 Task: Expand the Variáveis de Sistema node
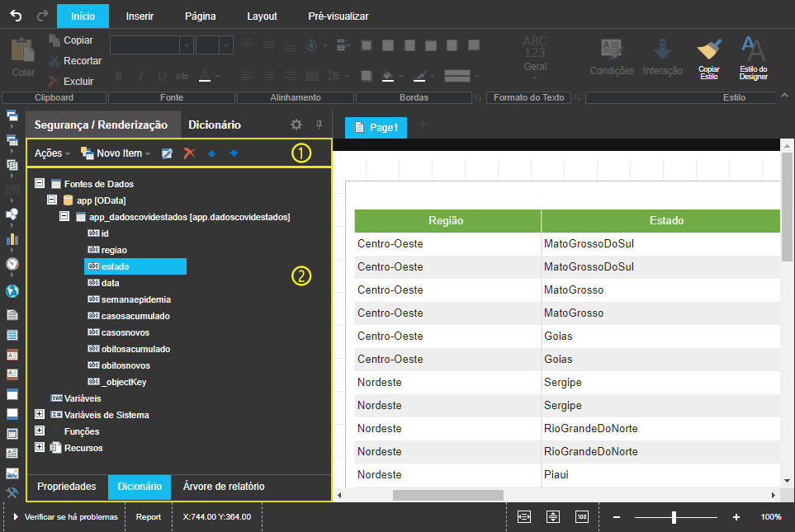[40, 414]
